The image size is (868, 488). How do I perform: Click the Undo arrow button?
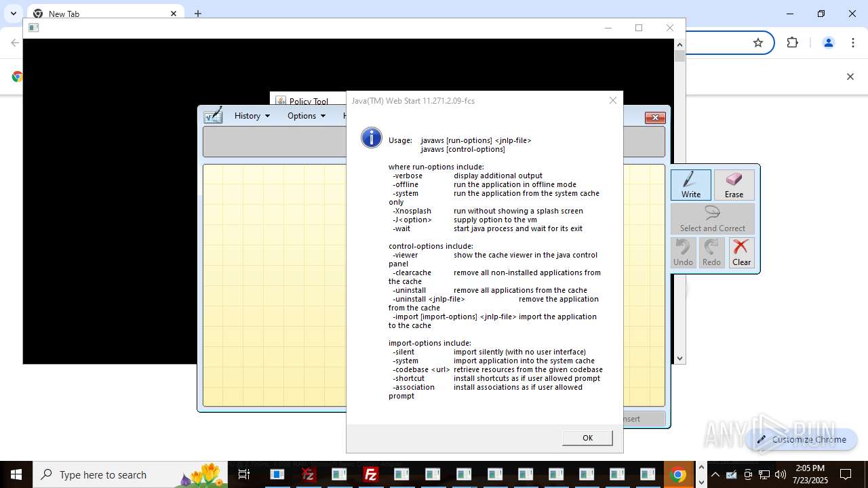(683, 252)
